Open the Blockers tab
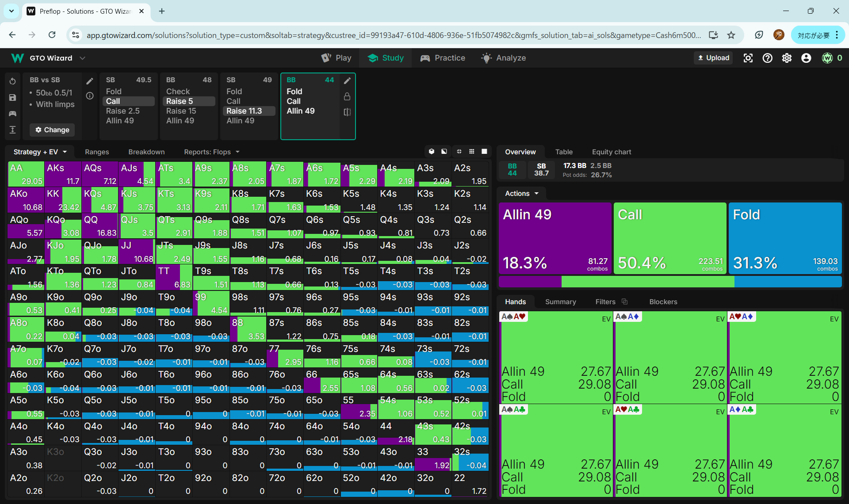 pos(663,302)
